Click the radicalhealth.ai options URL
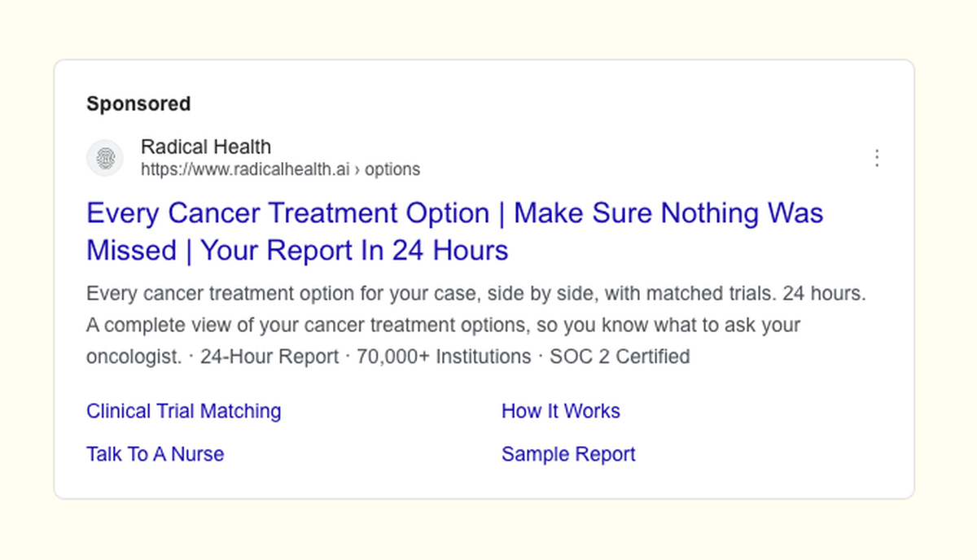Image resolution: width=977 pixels, height=560 pixels. coord(281,169)
